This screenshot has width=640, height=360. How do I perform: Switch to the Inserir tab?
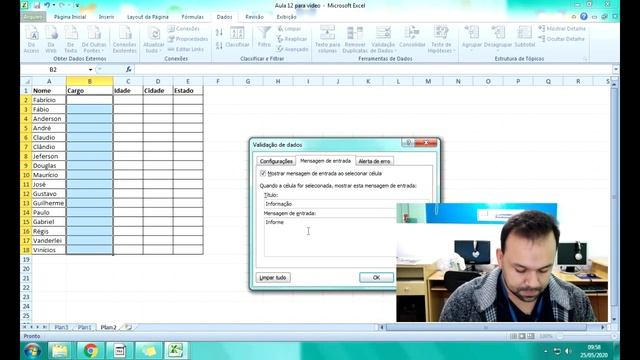pyautogui.click(x=107, y=17)
